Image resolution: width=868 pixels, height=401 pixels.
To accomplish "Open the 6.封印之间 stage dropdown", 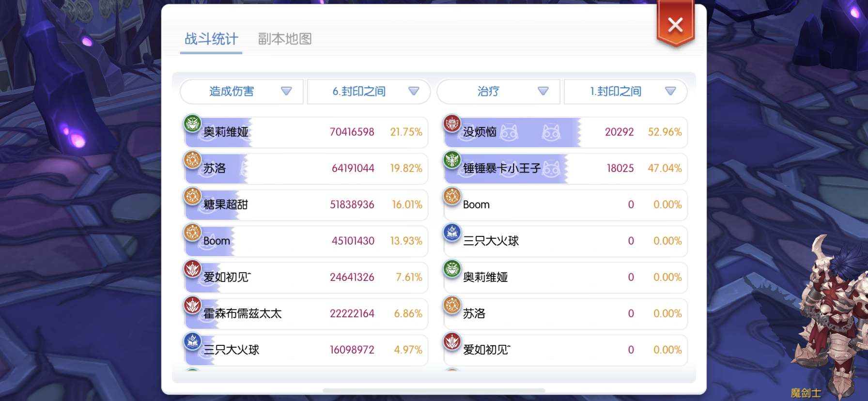I will 369,92.
